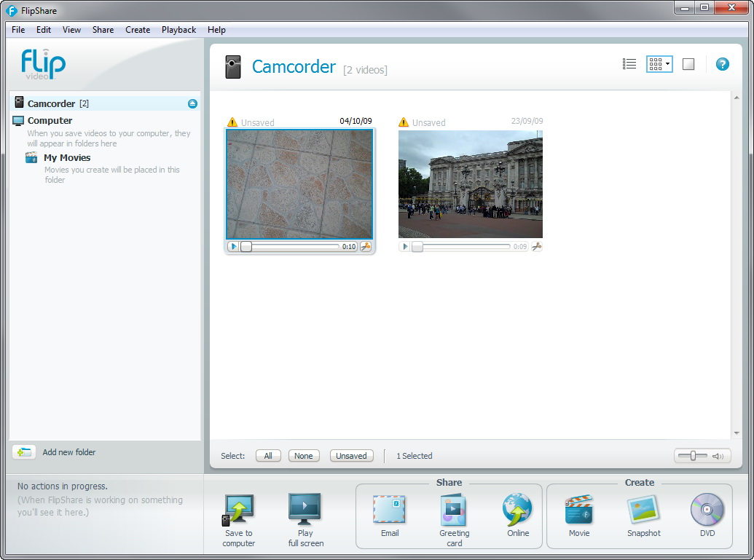The image size is (754, 560).
Task: Open Play full screen mode
Action: 305,511
